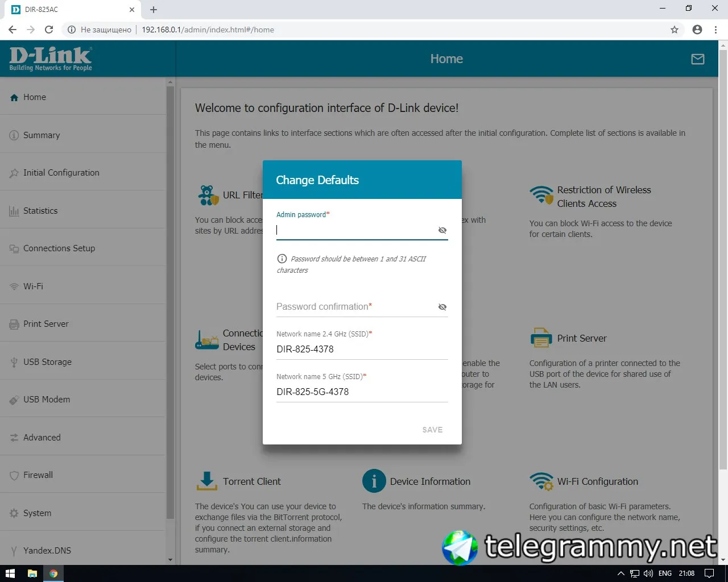Open Print Server in the sidebar
The height and width of the screenshot is (582, 728).
[x=83, y=324]
